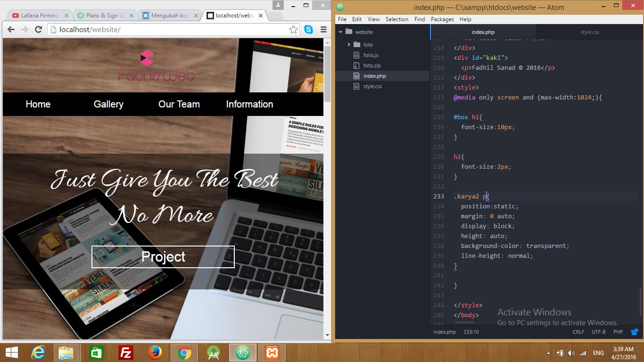Open Atom's Edit menu
This screenshot has width=644, height=362.
click(357, 19)
